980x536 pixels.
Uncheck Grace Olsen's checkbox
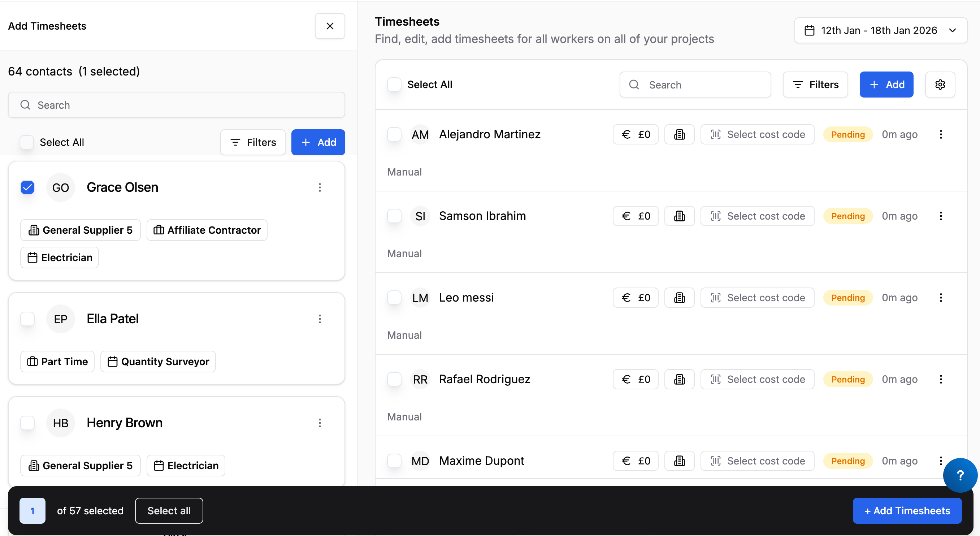coord(27,187)
